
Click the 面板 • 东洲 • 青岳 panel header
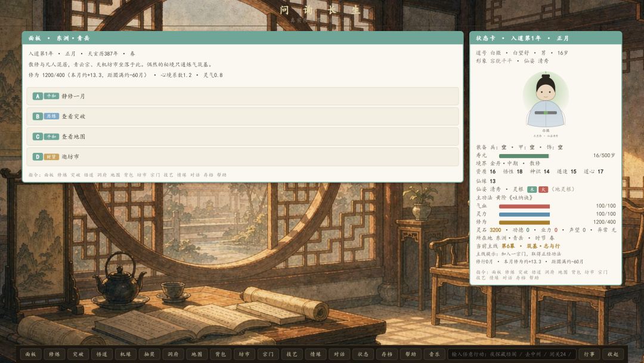click(x=243, y=38)
